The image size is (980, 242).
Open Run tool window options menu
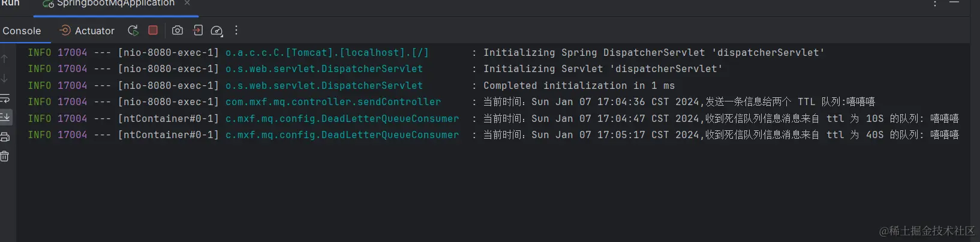coord(934,4)
